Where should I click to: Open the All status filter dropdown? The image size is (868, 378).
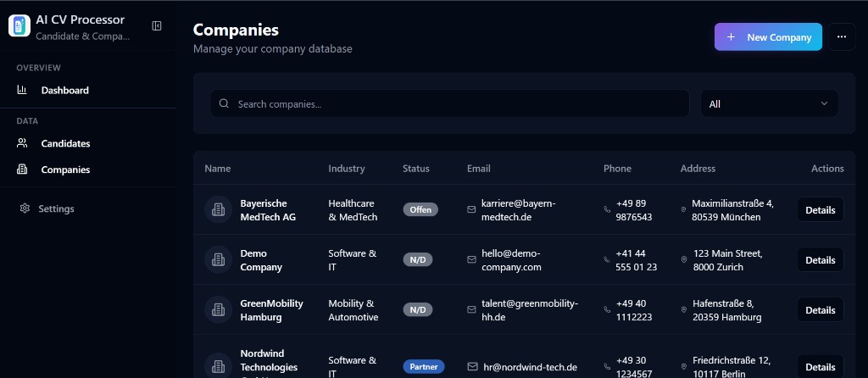pyautogui.click(x=769, y=103)
